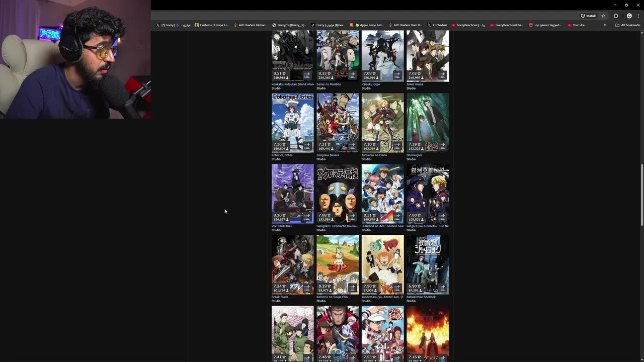Add Ginga Eiyuu Densetsu to list icon
This screenshot has height=362, width=644.
coord(442,217)
